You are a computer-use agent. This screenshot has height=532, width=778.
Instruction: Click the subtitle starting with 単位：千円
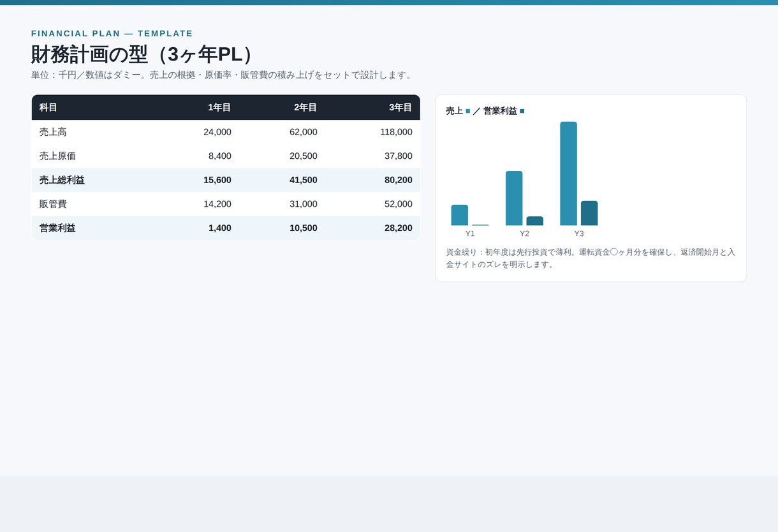[x=223, y=75]
